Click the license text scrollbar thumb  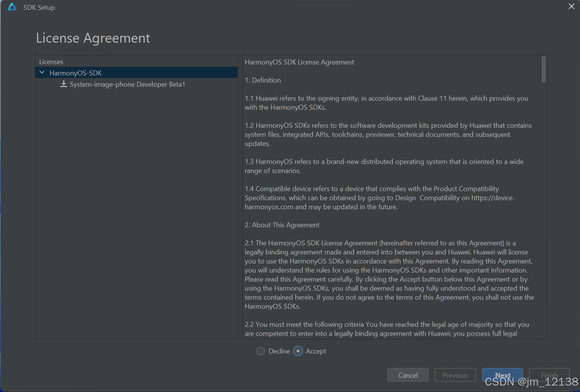[x=543, y=69]
